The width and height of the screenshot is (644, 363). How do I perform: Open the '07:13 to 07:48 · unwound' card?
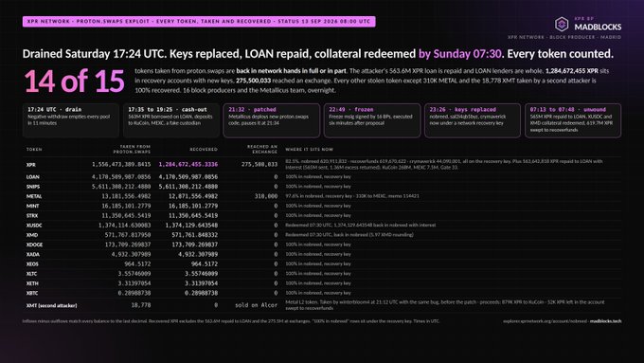tap(573, 120)
